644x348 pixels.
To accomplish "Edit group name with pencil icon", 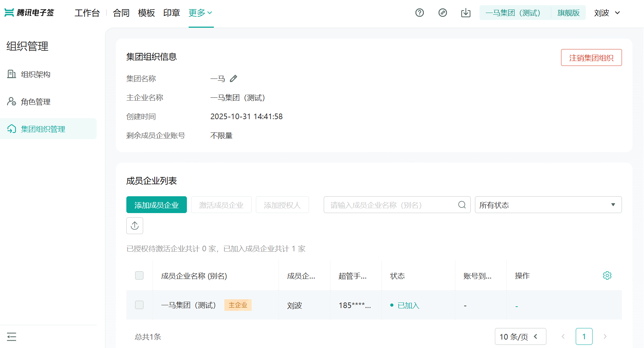I will 233,79.
